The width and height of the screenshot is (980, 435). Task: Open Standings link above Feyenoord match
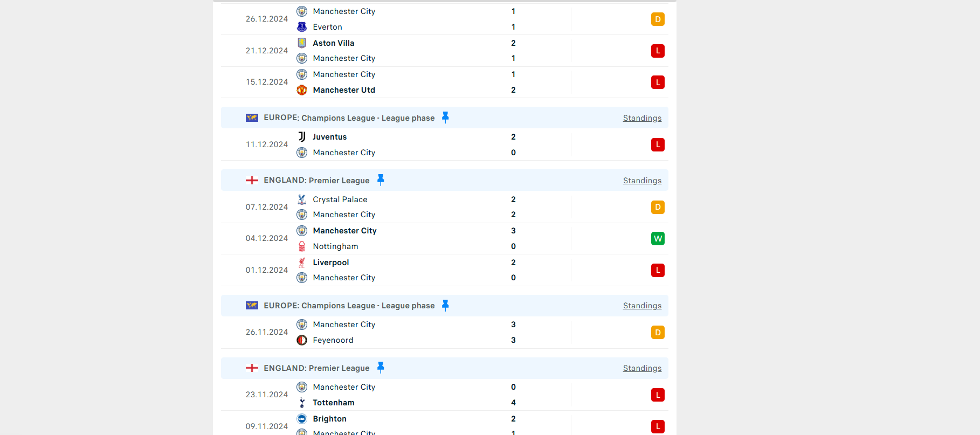pos(642,306)
